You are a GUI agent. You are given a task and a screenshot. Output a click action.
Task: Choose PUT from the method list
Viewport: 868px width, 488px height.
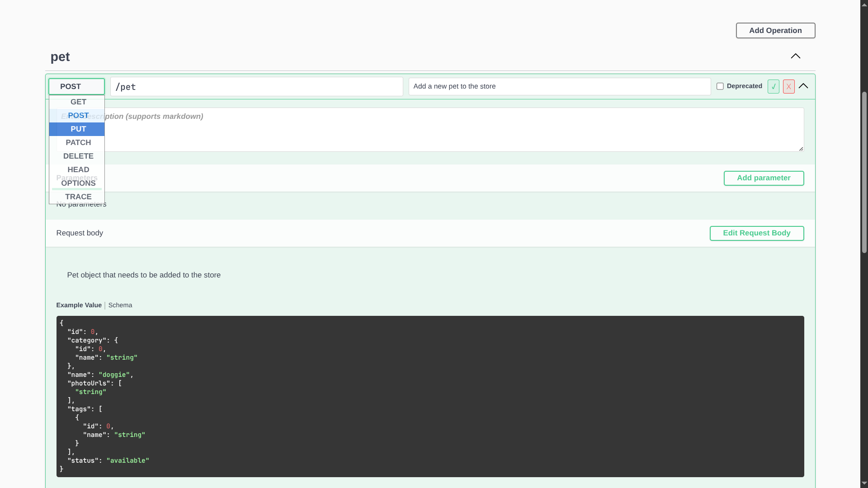click(x=77, y=129)
